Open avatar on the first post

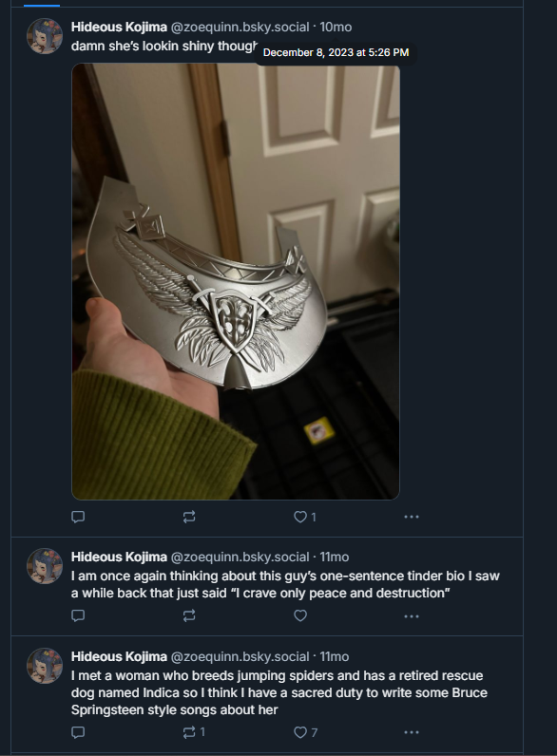pos(45,36)
